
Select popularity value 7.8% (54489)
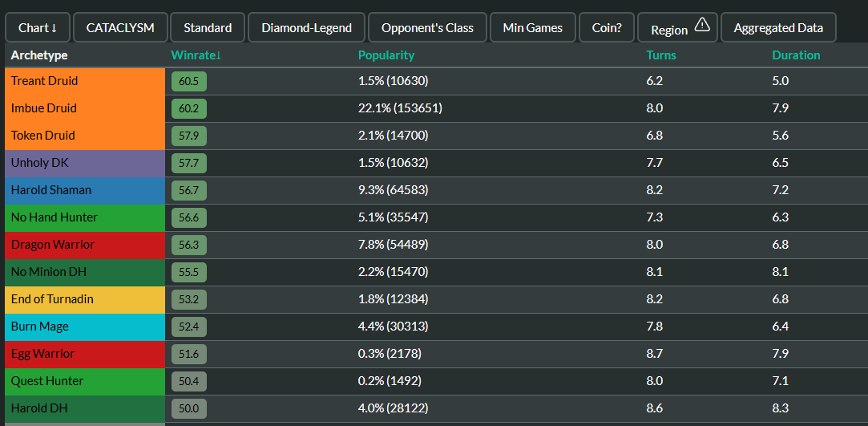tap(393, 245)
